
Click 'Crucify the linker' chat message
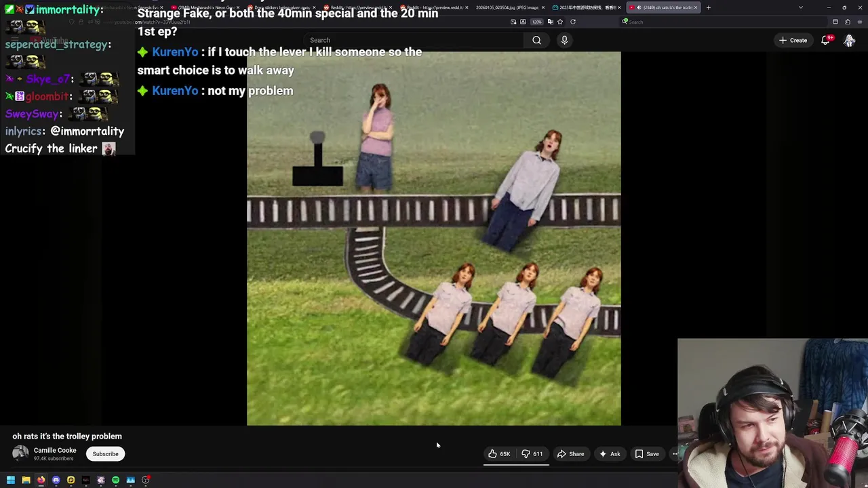52,148
